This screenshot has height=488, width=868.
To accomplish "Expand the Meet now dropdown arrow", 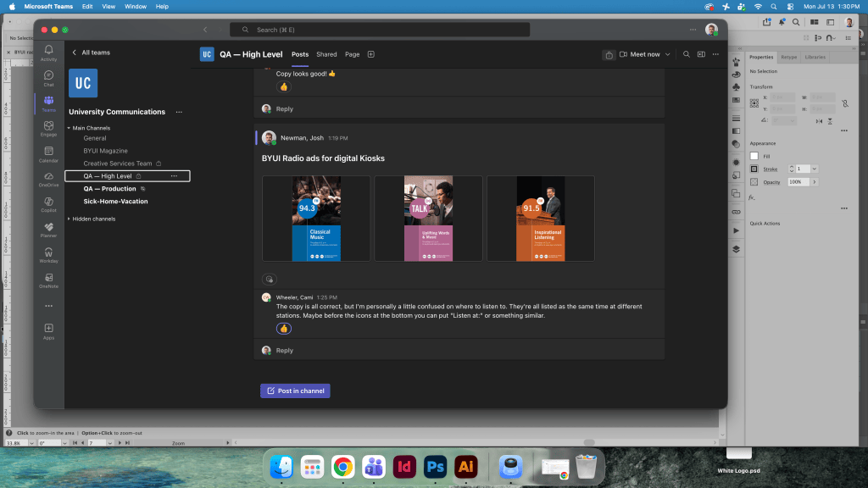I will click(668, 54).
